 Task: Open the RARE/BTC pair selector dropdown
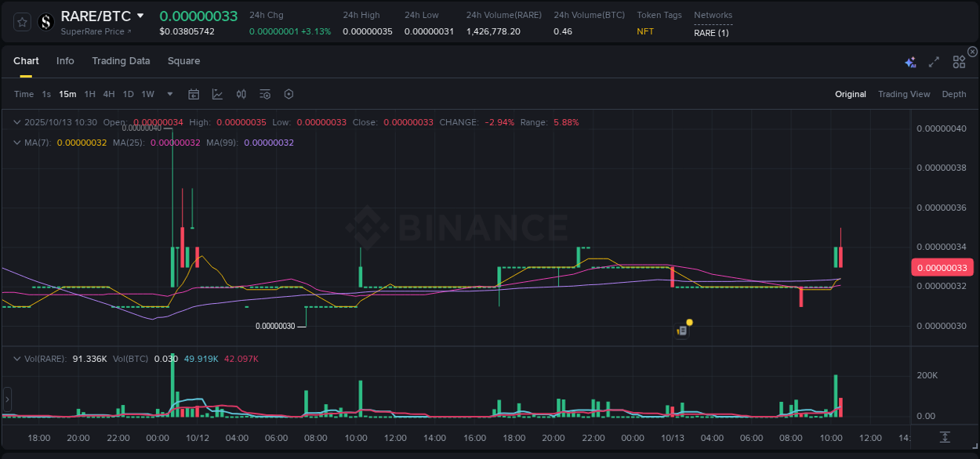click(x=140, y=15)
